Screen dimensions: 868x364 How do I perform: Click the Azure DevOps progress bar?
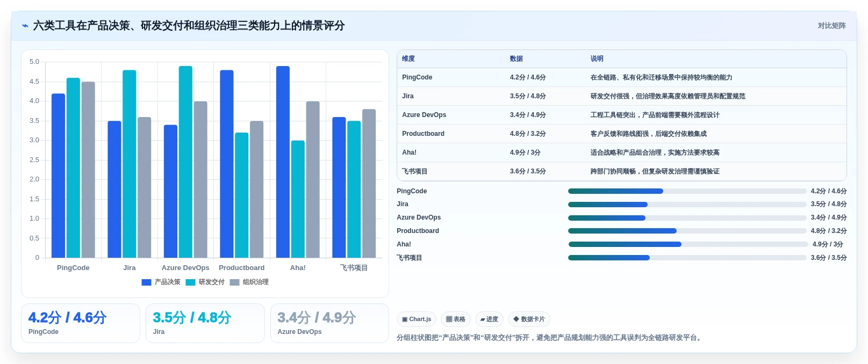(687, 218)
